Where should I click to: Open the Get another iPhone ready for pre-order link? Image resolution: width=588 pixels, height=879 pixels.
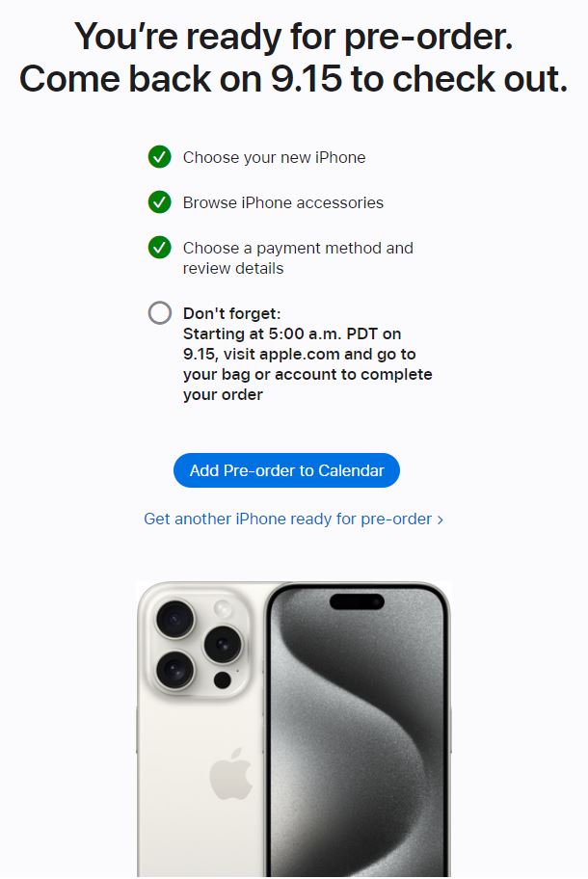(x=293, y=519)
